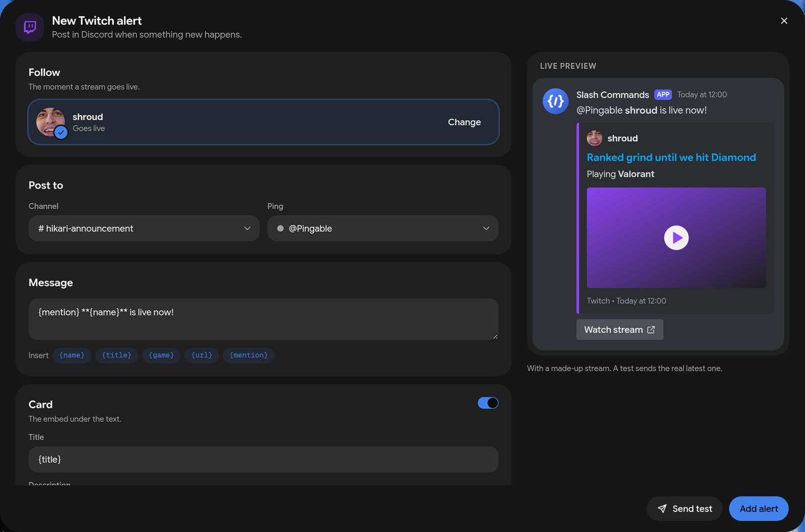Insert the {title} placeholder

click(117, 356)
